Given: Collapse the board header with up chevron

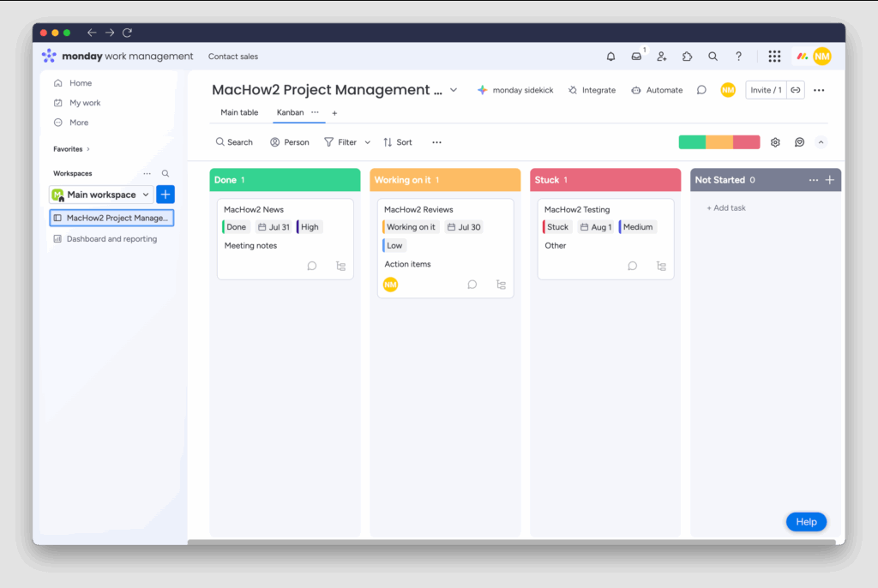Looking at the screenshot, I should click(821, 142).
